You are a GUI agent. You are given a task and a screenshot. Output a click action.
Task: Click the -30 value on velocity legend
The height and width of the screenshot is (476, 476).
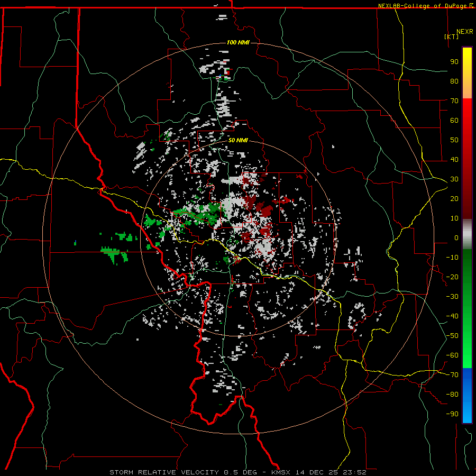[x=452, y=297]
